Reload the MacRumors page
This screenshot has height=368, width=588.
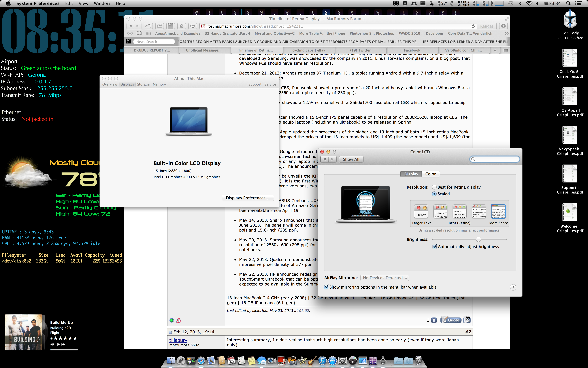pyautogui.click(x=473, y=26)
